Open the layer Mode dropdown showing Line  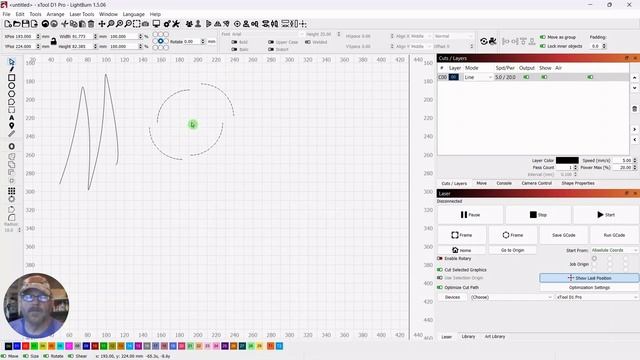click(478, 77)
